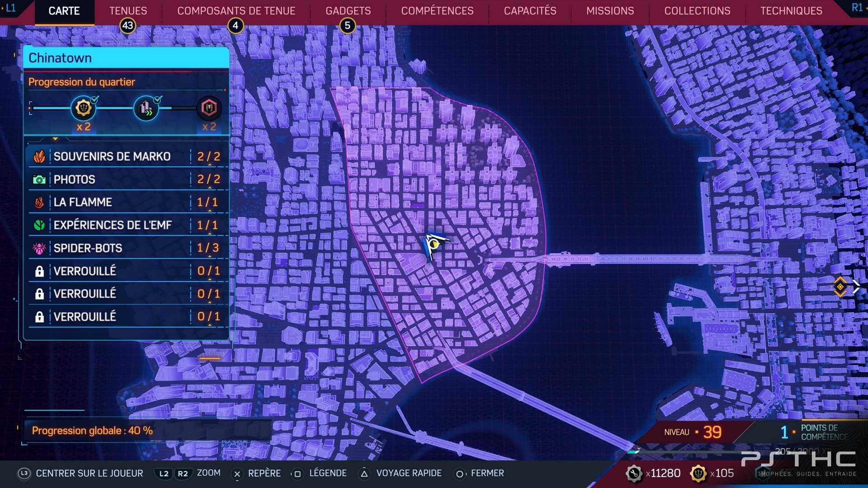Image resolution: width=868 pixels, height=488 pixels.
Task: Click the L3 center on player icon
Action: pos(24,473)
